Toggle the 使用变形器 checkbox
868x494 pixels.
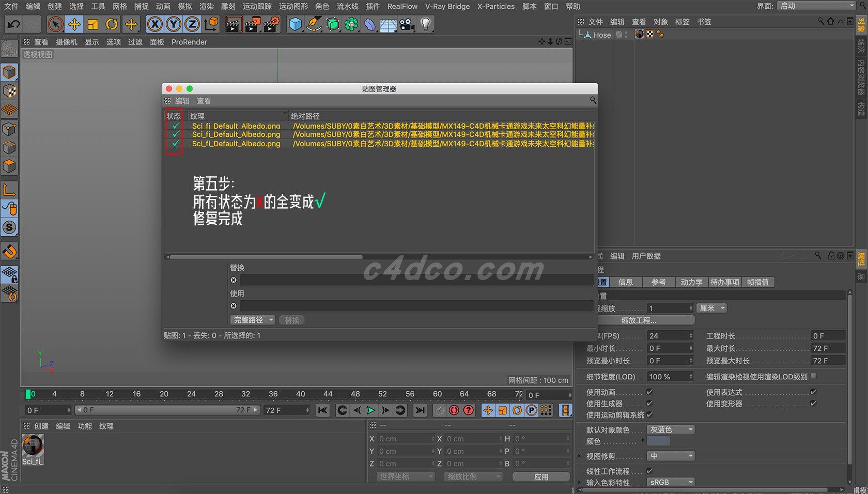click(813, 404)
